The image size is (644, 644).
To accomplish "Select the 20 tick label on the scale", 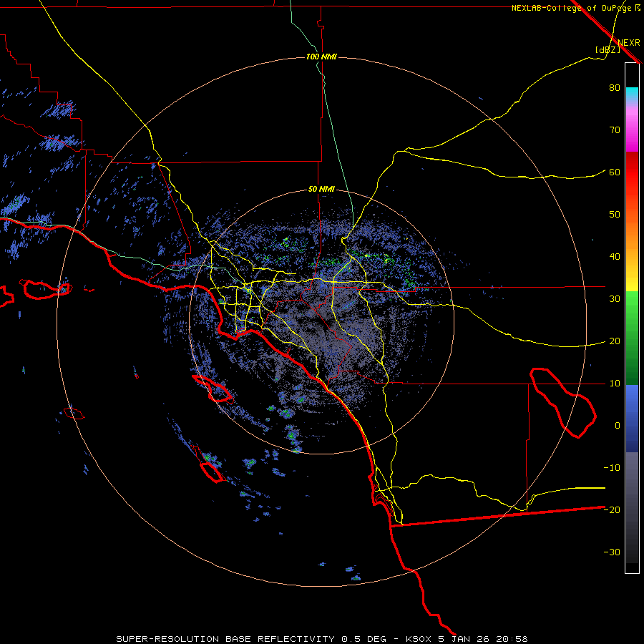I will [x=615, y=341].
